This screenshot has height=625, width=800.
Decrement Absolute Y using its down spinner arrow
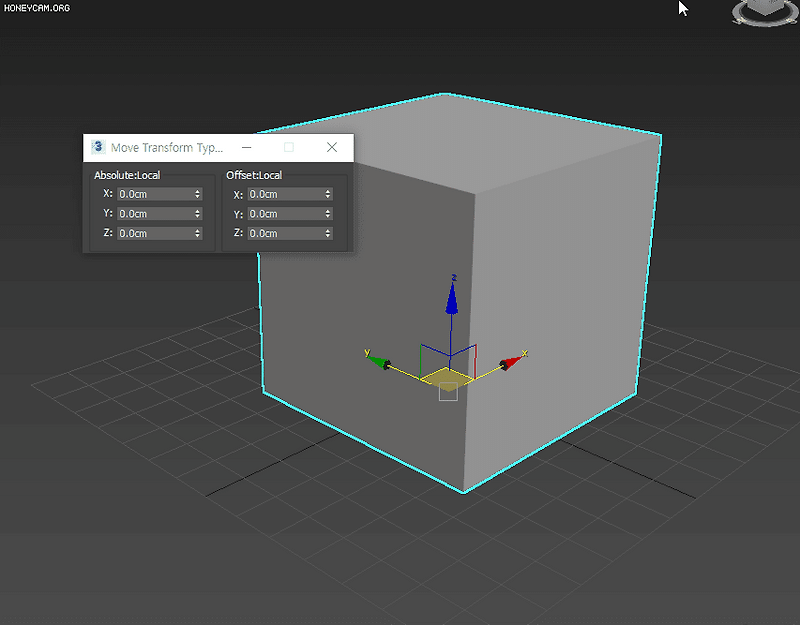pyautogui.click(x=197, y=217)
